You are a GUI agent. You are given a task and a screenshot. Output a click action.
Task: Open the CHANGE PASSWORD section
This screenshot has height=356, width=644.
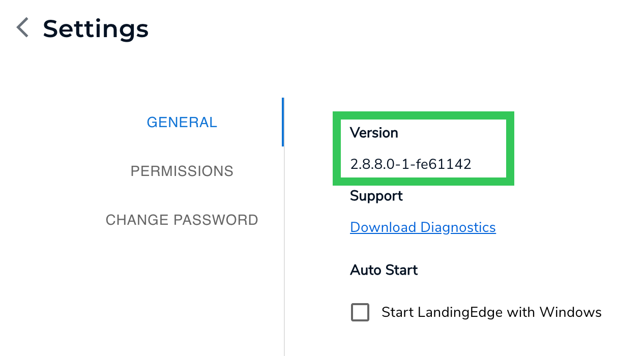pyautogui.click(x=182, y=220)
